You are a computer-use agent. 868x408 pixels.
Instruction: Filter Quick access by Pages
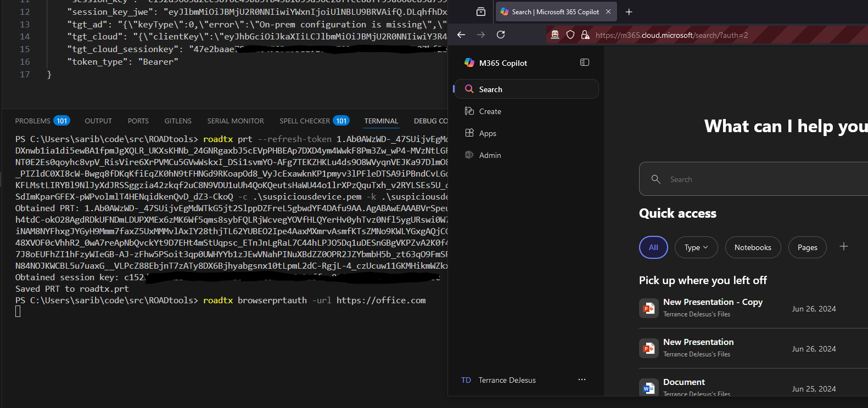(x=807, y=247)
